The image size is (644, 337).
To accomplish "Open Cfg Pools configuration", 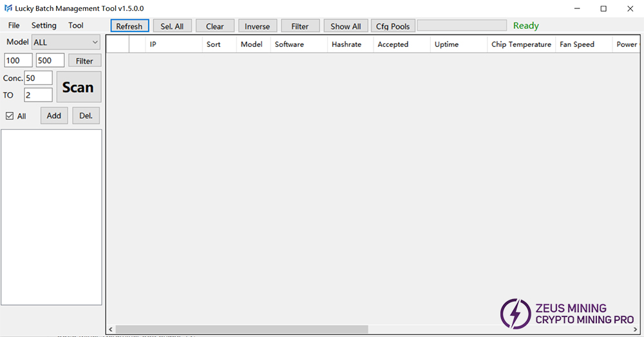I will point(393,26).
